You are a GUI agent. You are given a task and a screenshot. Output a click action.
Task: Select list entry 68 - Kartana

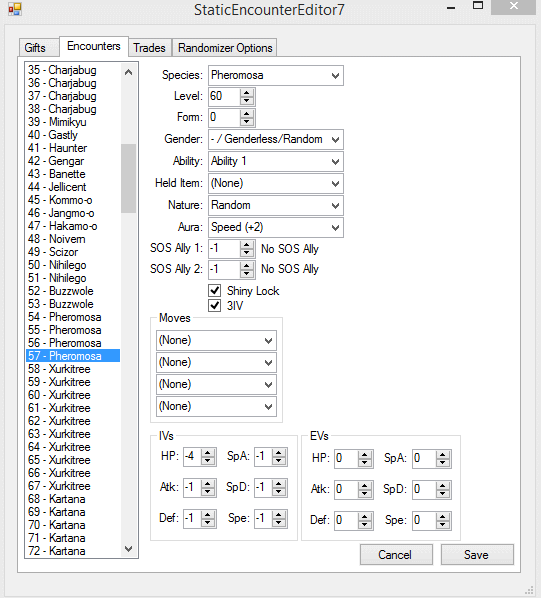point(73,499)
